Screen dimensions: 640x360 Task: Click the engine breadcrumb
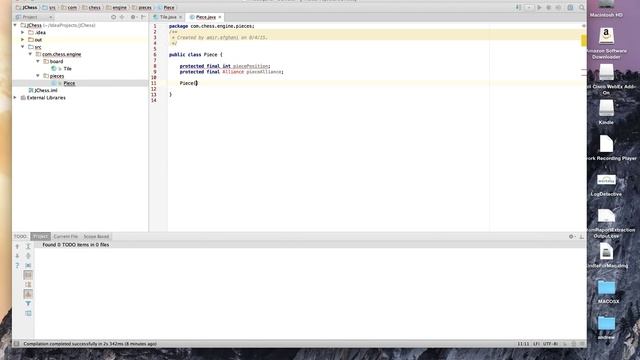116,7
